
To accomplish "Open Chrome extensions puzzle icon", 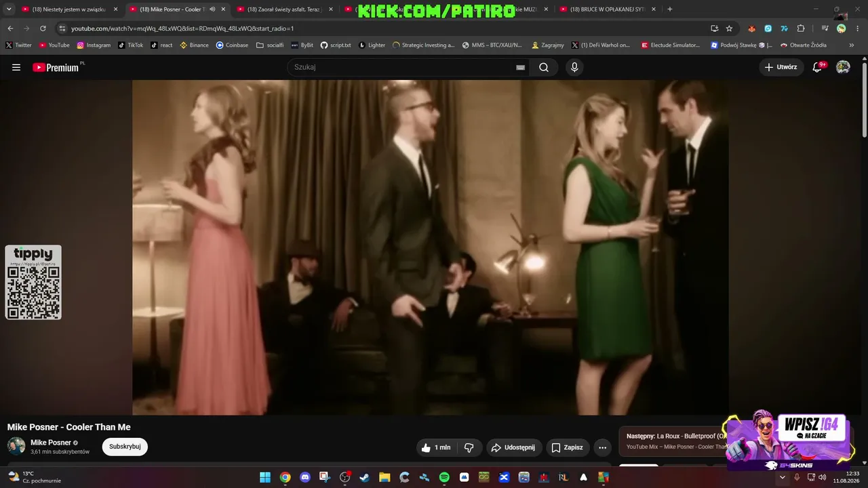I will 801,28.
